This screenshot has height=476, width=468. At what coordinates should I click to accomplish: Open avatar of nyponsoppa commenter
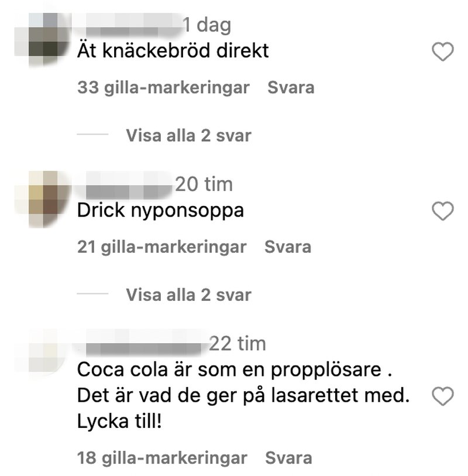(x=43, y=198)
